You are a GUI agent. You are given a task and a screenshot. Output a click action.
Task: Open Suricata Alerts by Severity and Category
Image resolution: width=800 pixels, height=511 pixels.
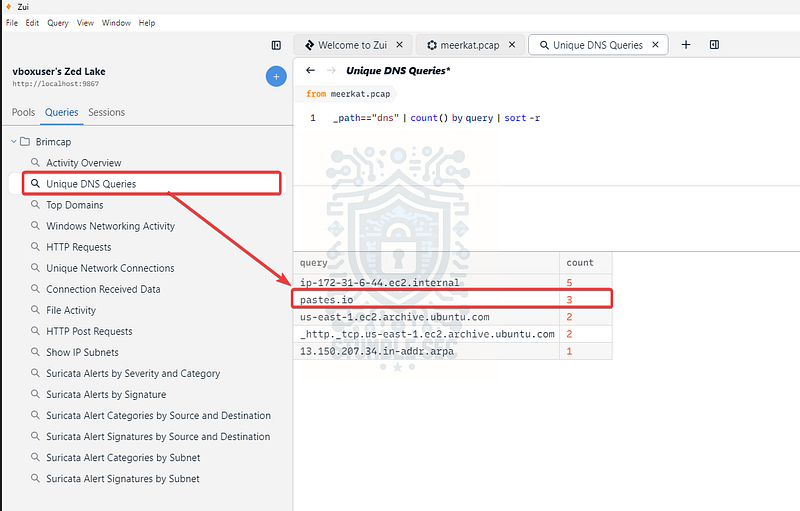pos(133,373)
